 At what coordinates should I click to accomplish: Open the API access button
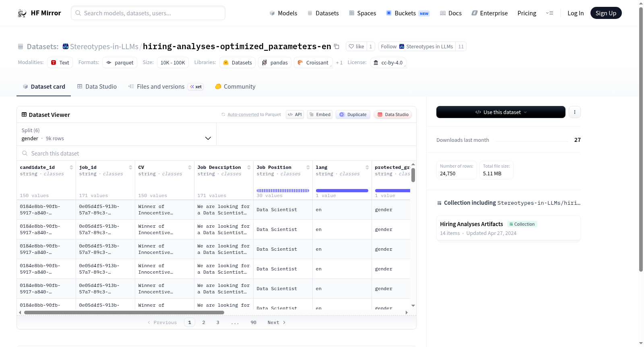pyautogui.click(x=295, y=114)
